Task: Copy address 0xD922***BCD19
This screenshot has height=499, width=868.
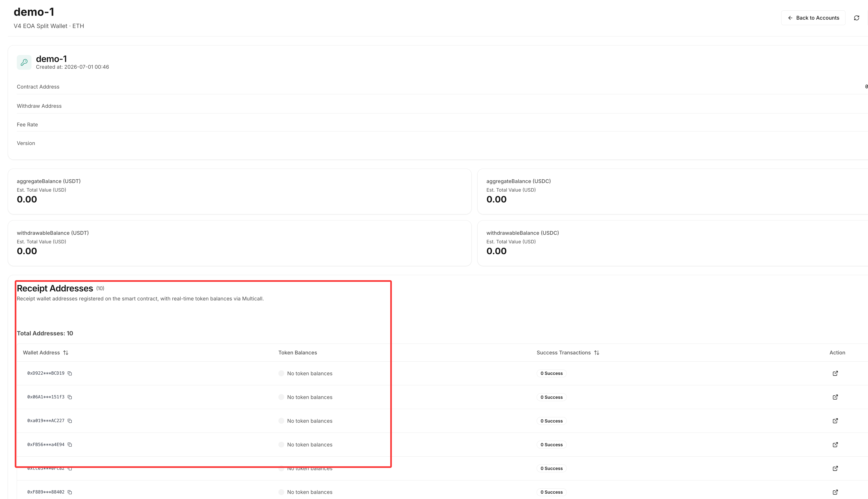Action: tap(70, 373)
